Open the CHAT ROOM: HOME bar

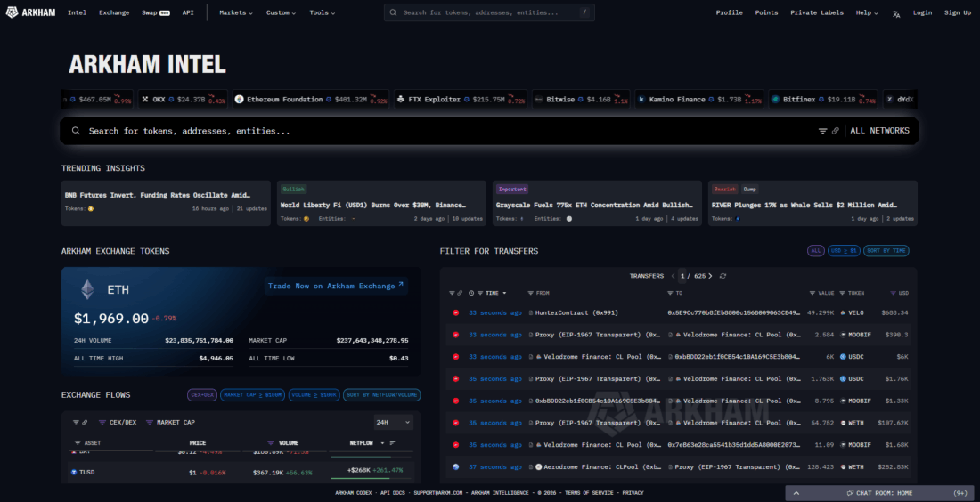pos(879,493)
